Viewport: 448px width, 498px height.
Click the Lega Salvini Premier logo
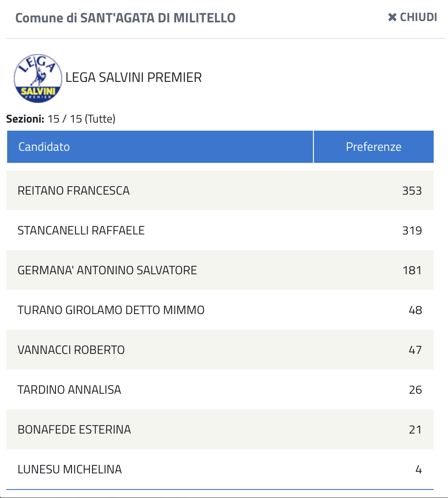point(38,78)
